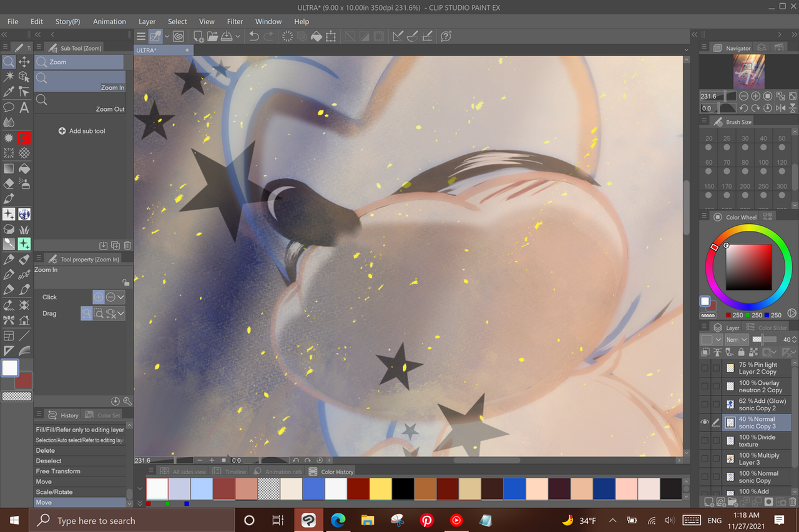Click the Fill command bar icon

pos(316,36)
